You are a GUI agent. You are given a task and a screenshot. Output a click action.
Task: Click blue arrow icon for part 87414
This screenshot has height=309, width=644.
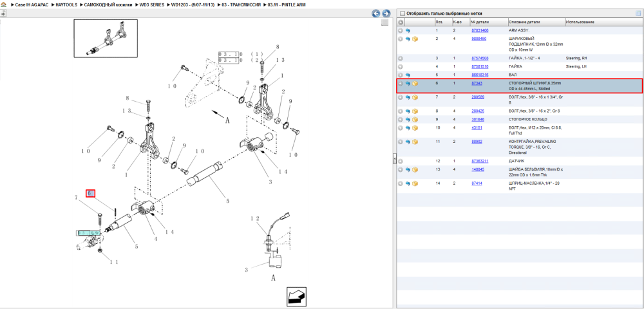pyautogui.click(x=408, y=183)
